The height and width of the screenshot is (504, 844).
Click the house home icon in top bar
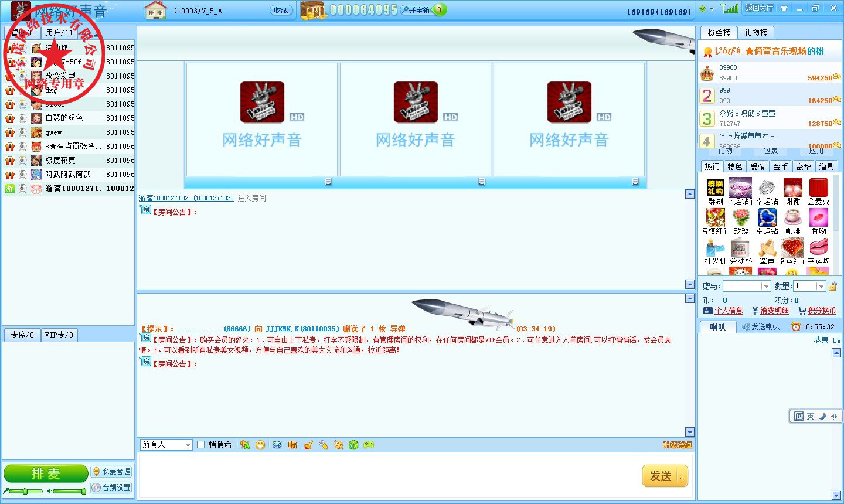[x=156, y=10]
